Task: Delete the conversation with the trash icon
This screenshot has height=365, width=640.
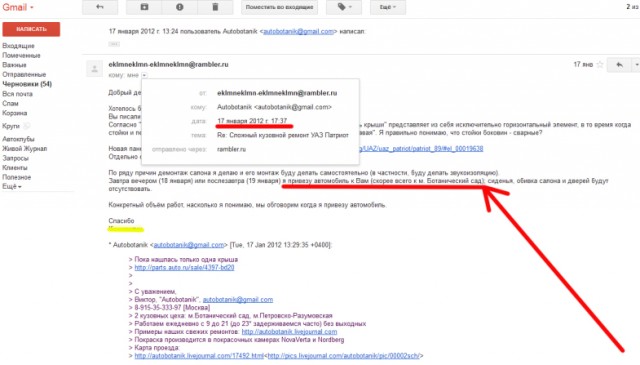Action: click(215, 7)
